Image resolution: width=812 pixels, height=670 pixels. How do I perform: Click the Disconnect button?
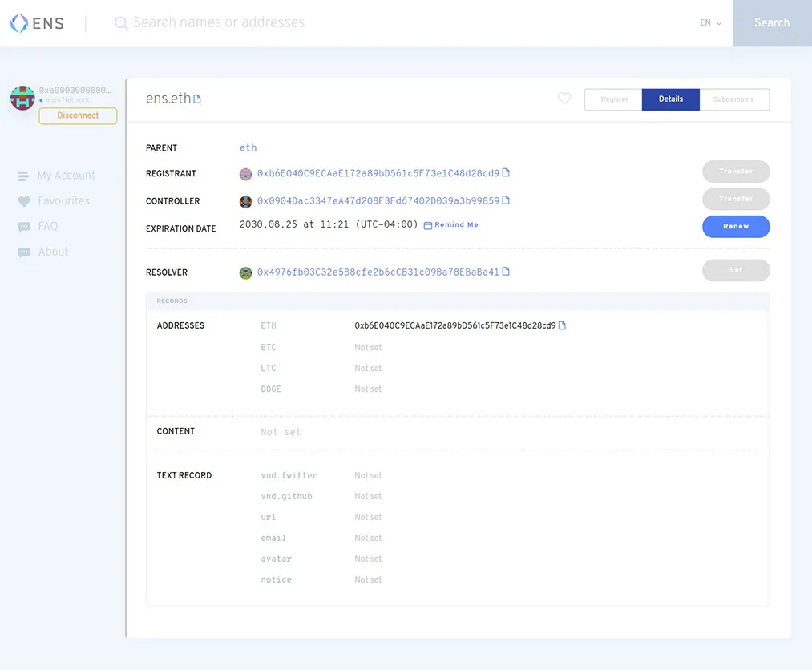78,115
